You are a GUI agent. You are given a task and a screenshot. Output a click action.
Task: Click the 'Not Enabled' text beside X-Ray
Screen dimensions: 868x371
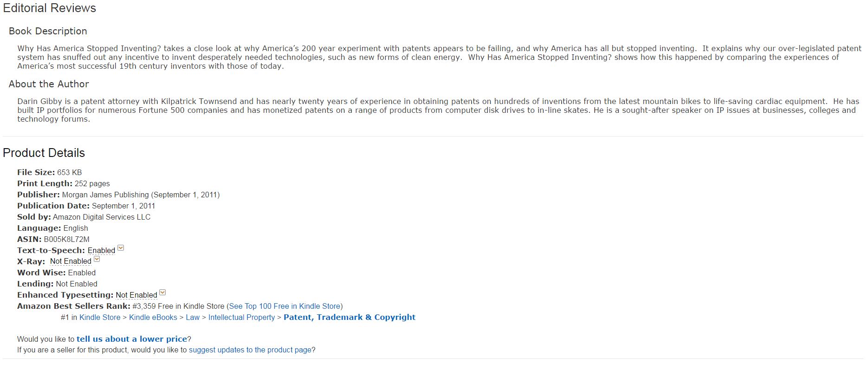point(71,261)
